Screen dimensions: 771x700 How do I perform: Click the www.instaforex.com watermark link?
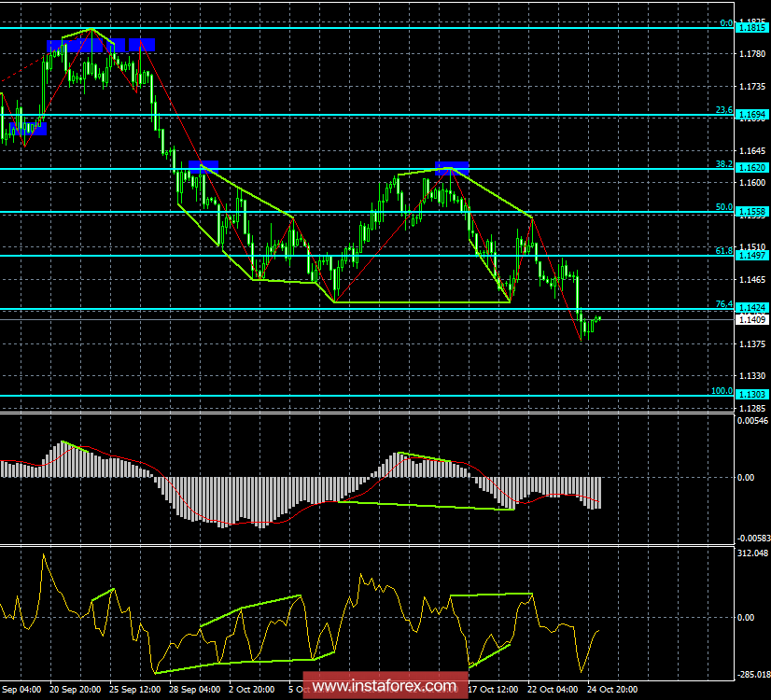click(386, 687)
